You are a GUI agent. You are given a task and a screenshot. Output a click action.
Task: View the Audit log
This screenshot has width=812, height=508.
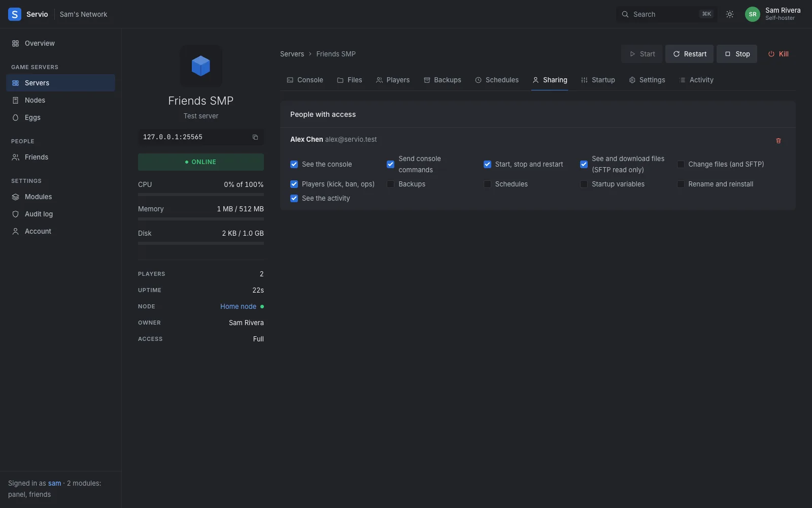pyautogui.click(x=61, y=214)
